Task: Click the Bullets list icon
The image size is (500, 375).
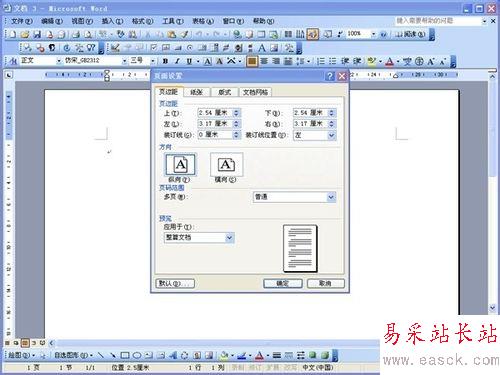Action: 332,61
